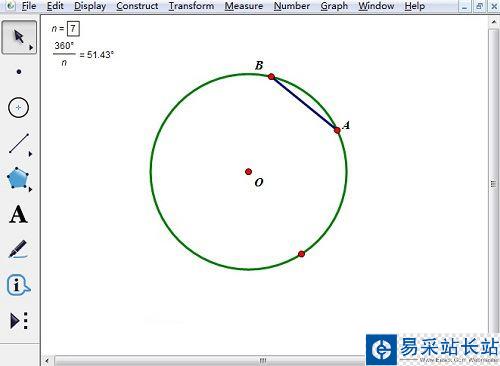Select the blue segment AB

tap(304, 103)
